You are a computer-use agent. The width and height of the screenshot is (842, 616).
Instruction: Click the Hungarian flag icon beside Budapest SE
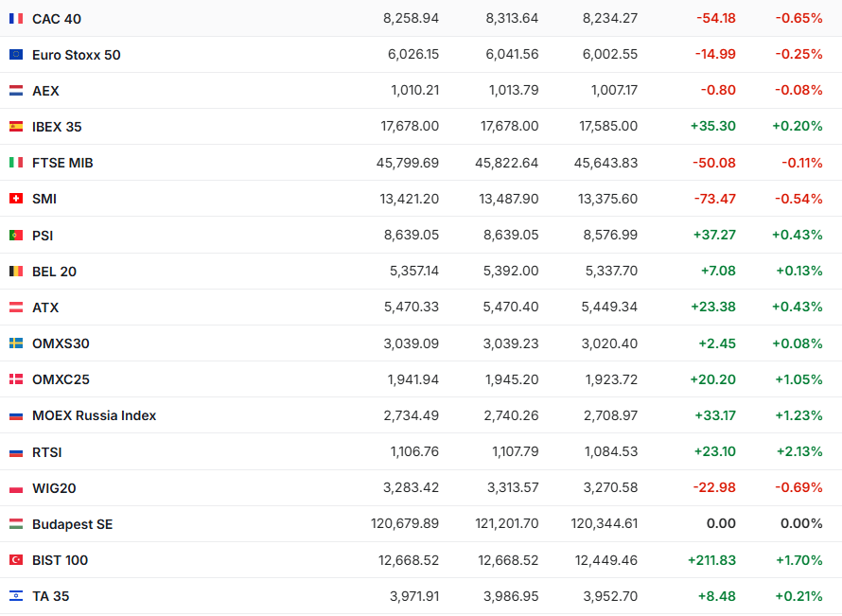16,524
